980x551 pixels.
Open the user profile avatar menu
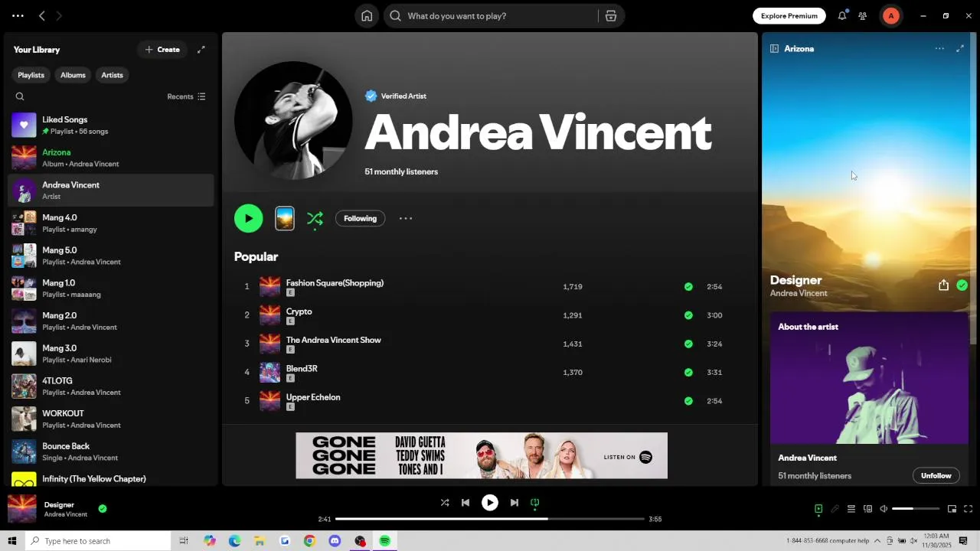pyautogui.click(x=890, y=16)
